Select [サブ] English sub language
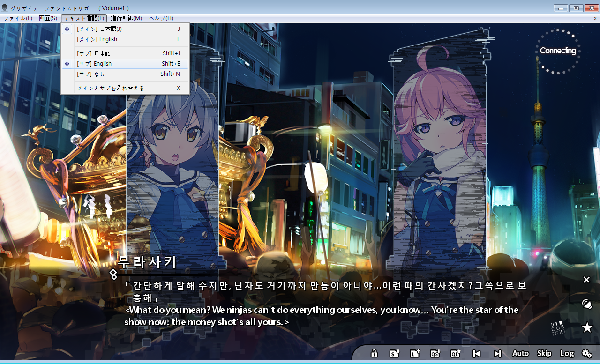Screen dimensions: 600x364 click(125, 64)
